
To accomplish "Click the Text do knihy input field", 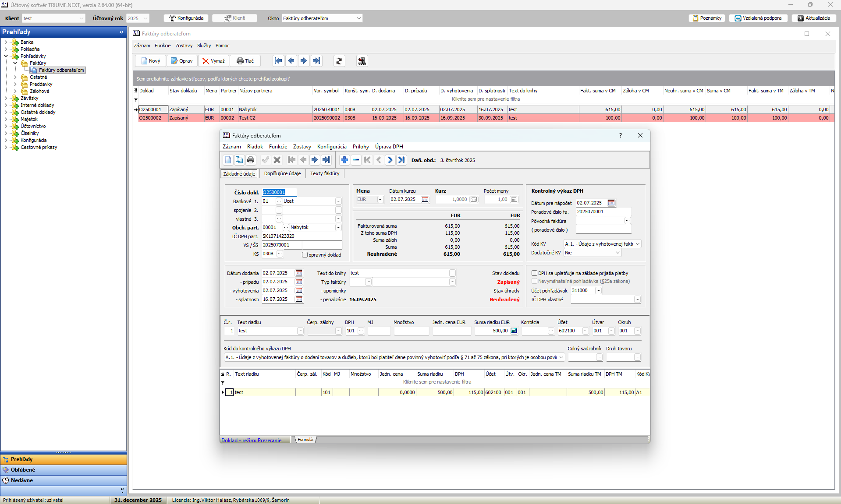I will tap(398, 273).
